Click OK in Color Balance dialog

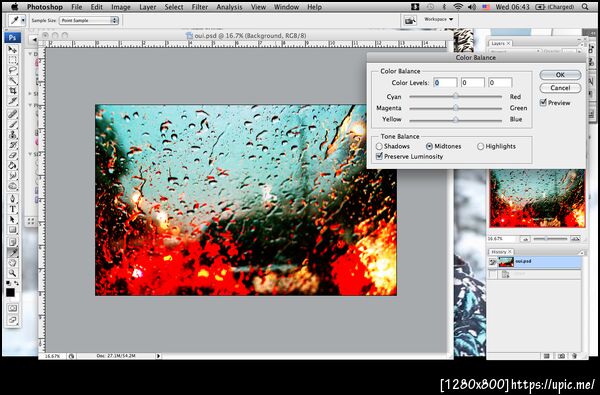560,75
